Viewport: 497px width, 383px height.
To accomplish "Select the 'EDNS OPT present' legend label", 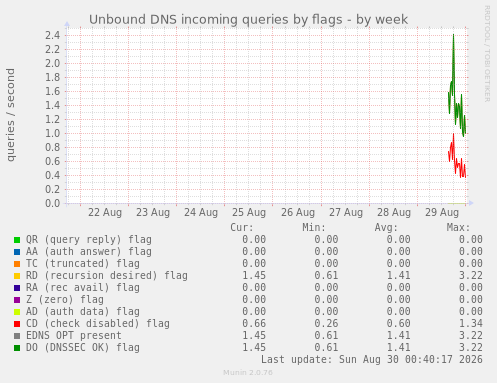I will pyautogui.click(x=74, y=336).
